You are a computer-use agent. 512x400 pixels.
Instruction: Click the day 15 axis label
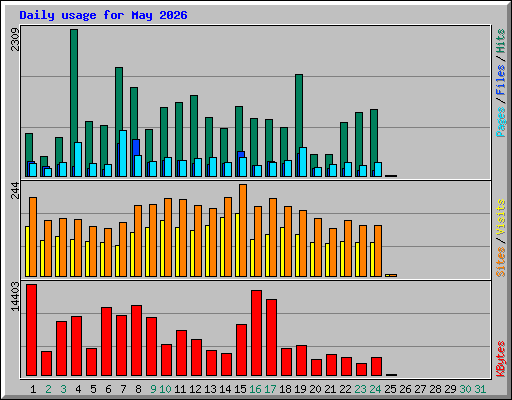(x=240, y=389)
